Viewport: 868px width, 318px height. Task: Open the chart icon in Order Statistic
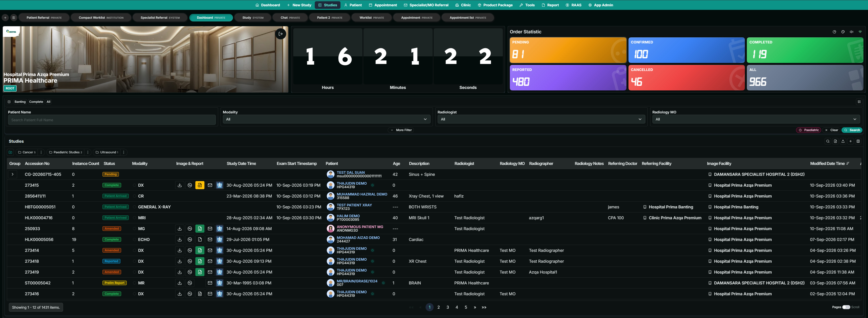(834, 32)
